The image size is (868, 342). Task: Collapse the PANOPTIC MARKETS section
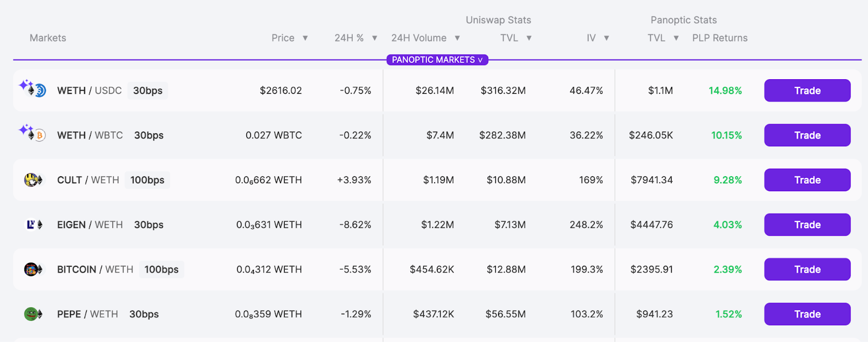[x=437, y=60]
